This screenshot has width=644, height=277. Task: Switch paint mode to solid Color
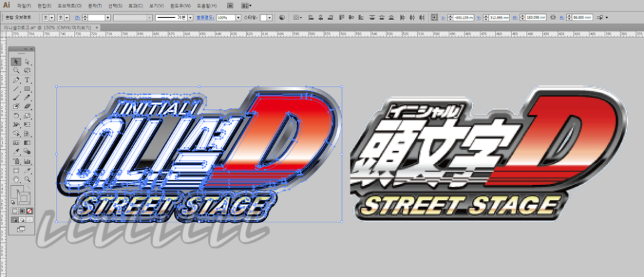click(x=15, y=210)
